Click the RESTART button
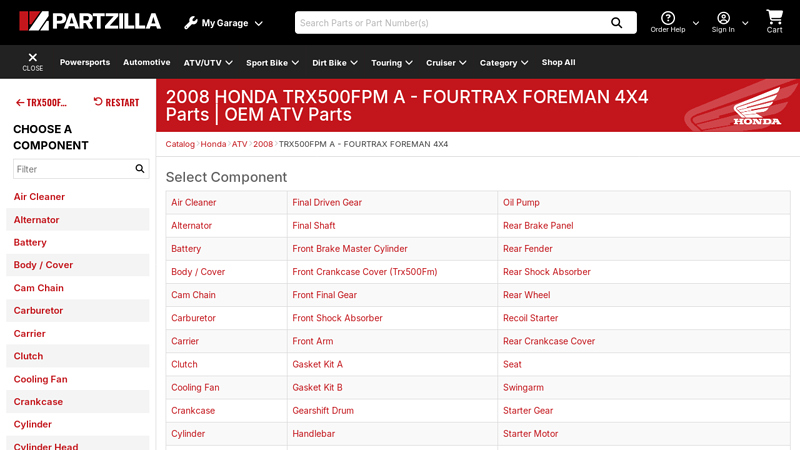This screenshot has height=450, width=800. click(116, 103)
